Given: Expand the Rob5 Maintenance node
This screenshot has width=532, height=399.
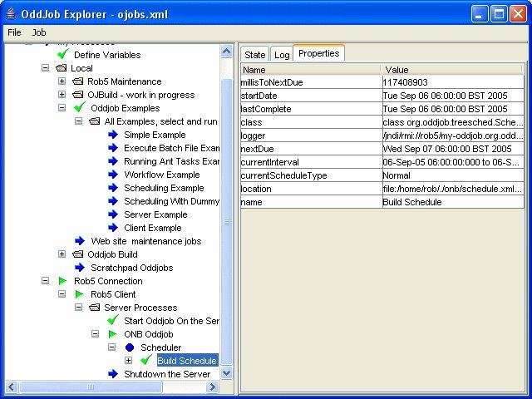Looking at the screenshot, I should click(62, 81).
